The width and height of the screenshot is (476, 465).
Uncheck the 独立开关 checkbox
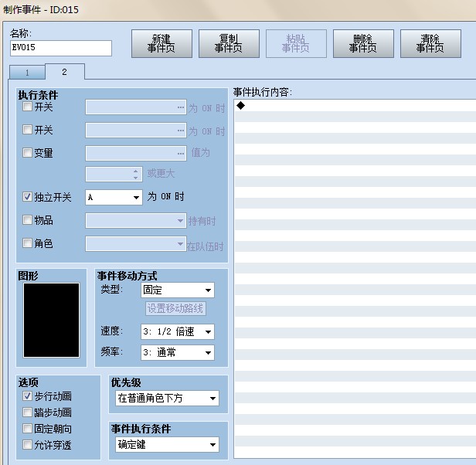click(27, 197)
